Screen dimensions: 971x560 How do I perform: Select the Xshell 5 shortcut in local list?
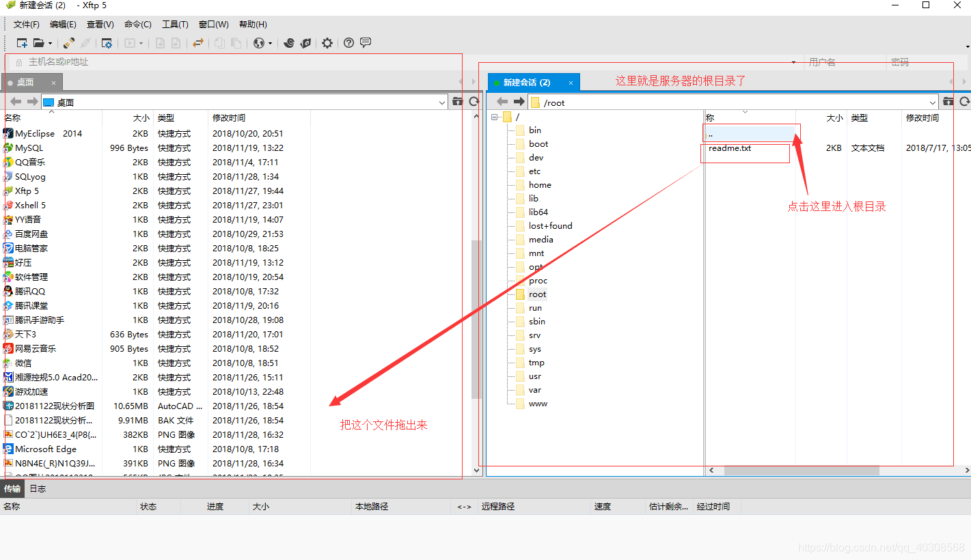coord(30,206)
